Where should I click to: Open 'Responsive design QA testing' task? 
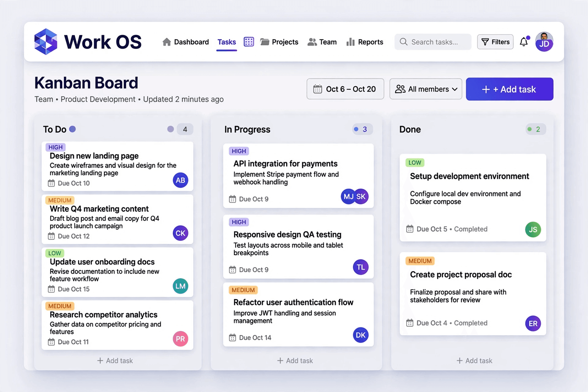[298, 247]
